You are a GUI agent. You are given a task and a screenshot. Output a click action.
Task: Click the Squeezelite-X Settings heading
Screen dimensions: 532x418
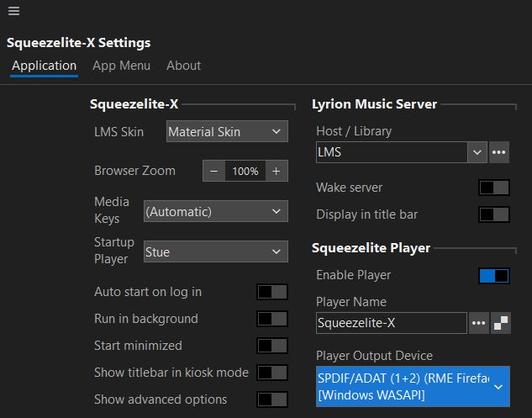[x=79, y=43]
